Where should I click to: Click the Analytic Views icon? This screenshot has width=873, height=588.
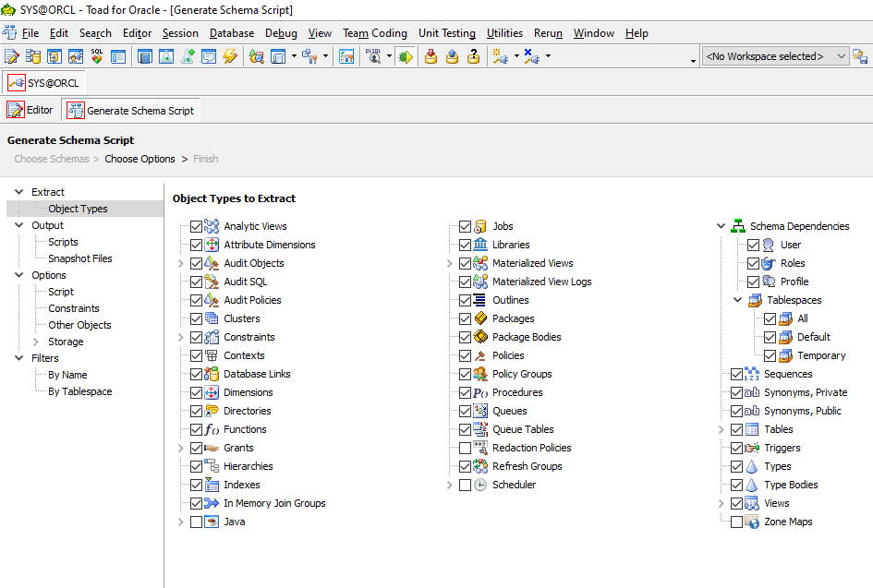(212, 226)
